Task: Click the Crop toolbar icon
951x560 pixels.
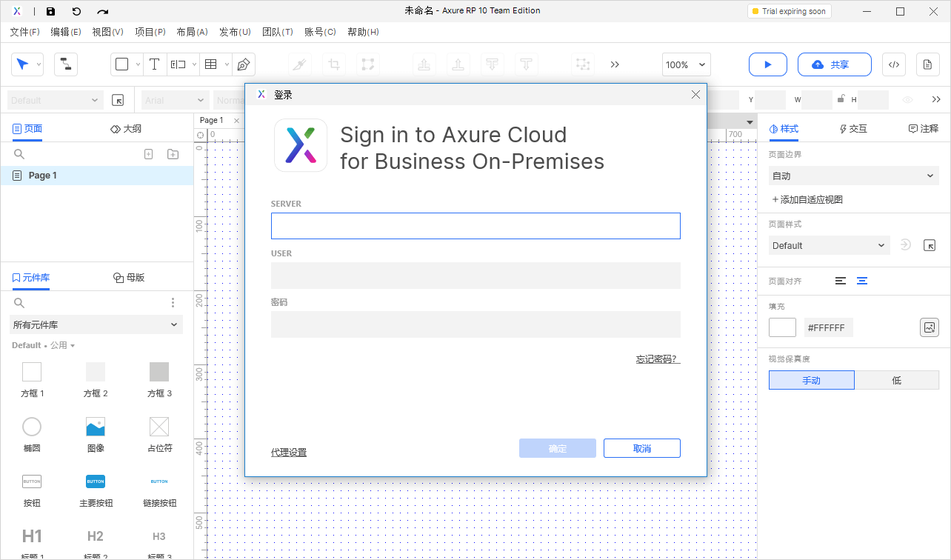Action: point(334,64)
